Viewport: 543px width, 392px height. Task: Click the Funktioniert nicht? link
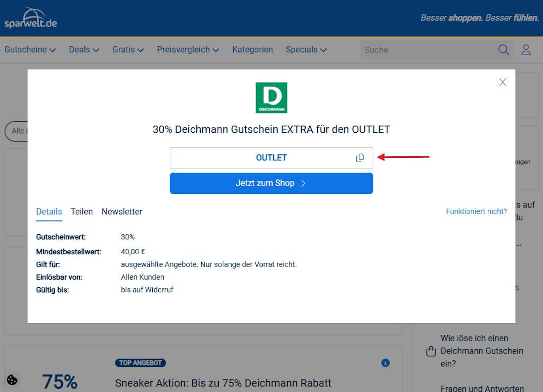[476, 211]
